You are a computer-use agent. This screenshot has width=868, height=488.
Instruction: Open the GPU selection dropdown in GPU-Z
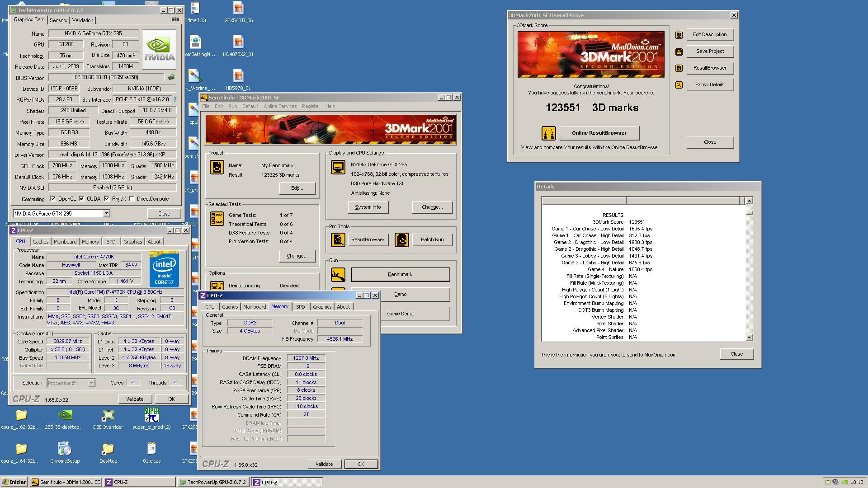click(x=106, y=214)
